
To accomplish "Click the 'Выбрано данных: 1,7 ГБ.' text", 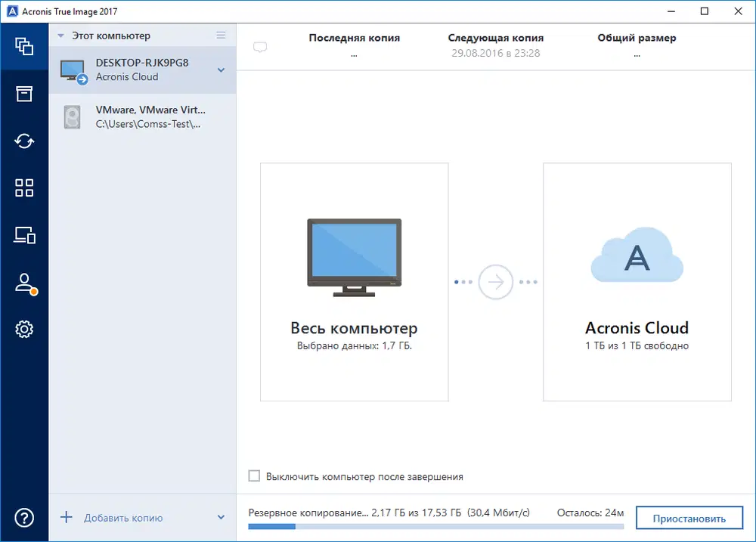I will [x=355, y=345].
